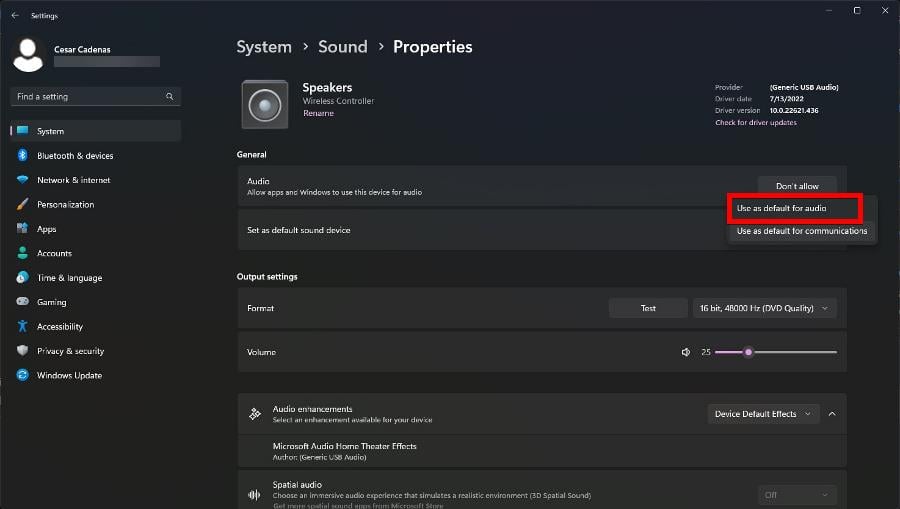Screen dimensions: 900x509
Task: Click Check for driver updates link
Action: coord(755,122)
